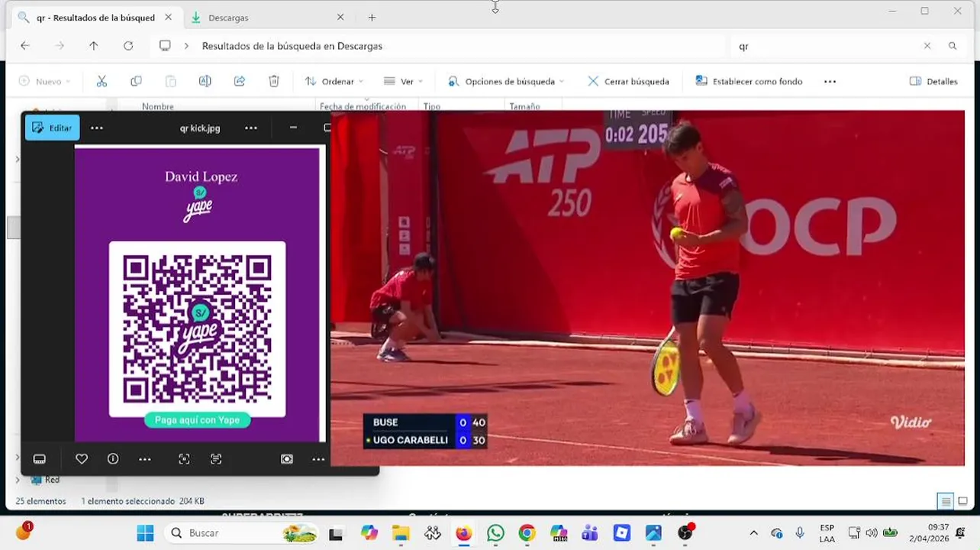The image size is (980, 550).
Task: Click the Photos fit-to-window zoom icon
Action: pyautogui.click(x=184, y=459)
